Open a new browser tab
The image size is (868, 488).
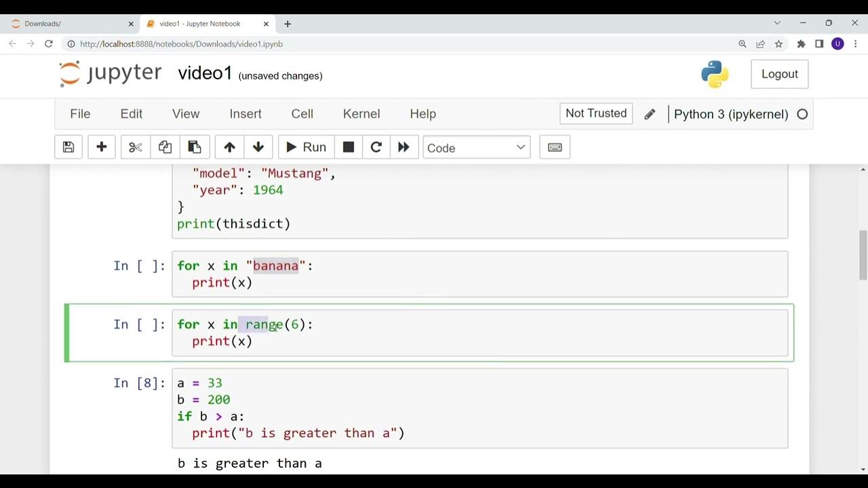(x=288, y=24)
